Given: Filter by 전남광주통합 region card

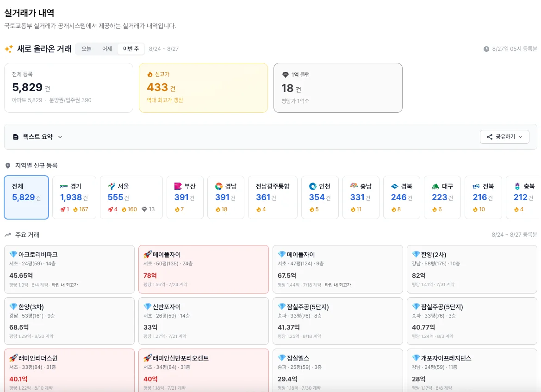Looking at the screenshot, I should click(x=273, y=197).
